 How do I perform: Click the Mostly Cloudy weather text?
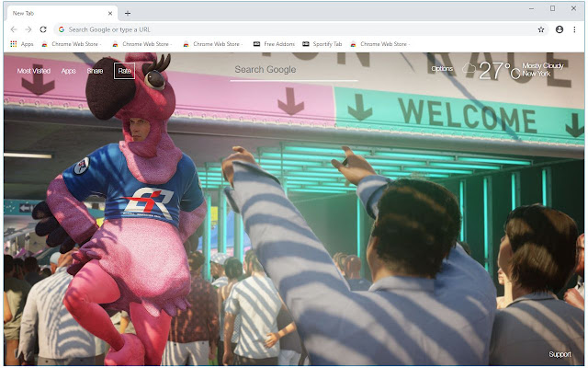click(543, 65)
